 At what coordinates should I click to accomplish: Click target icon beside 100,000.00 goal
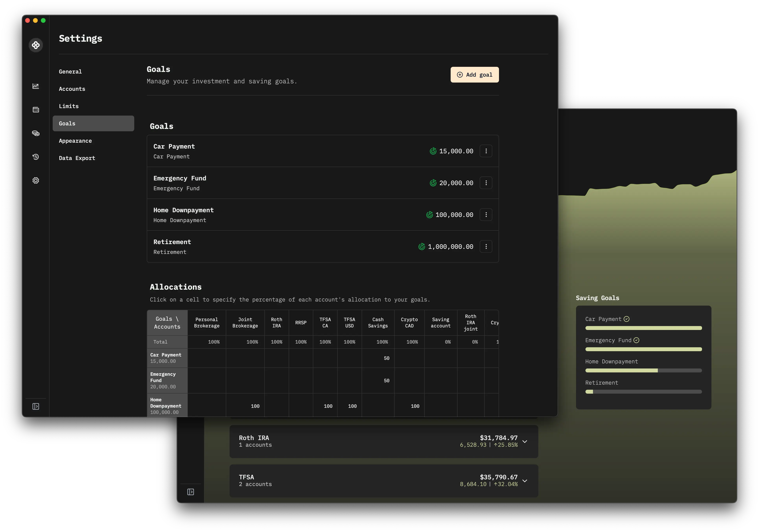429,215
